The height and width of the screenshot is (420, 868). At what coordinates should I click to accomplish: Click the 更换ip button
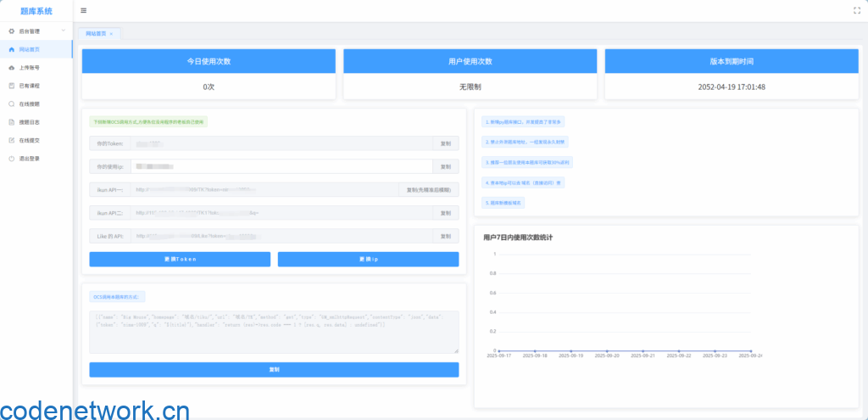[368, 259]
